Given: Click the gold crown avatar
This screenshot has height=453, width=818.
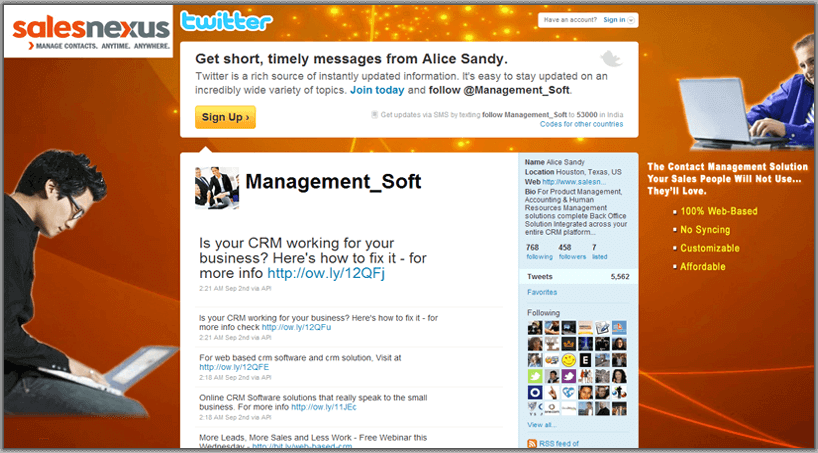Looking at the screenshot, I should pyautogui.click(x=569, y=343).
